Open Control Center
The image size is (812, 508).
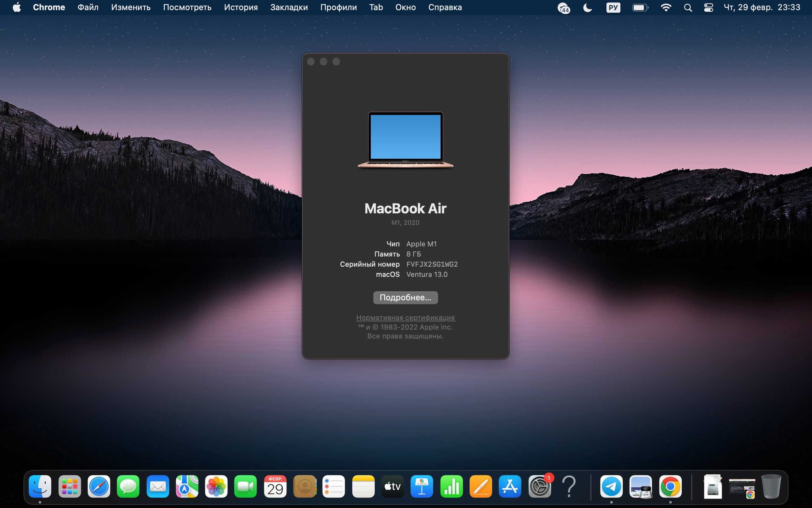[x=709, y=7]
